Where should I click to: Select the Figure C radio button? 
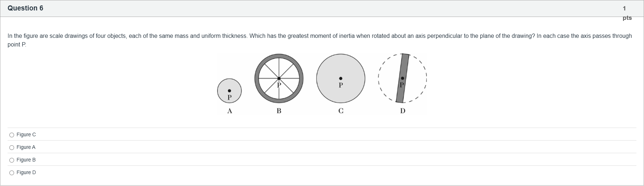(x=12, y=135)
